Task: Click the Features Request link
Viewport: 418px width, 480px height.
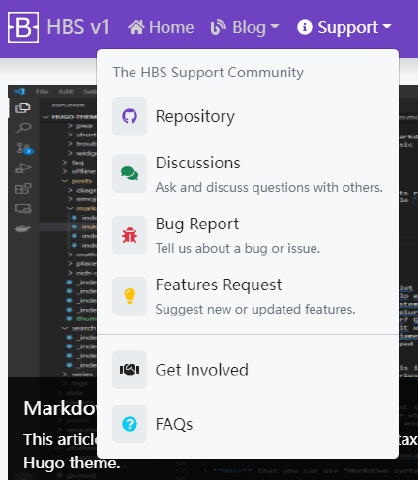Action: click(248, 296)
